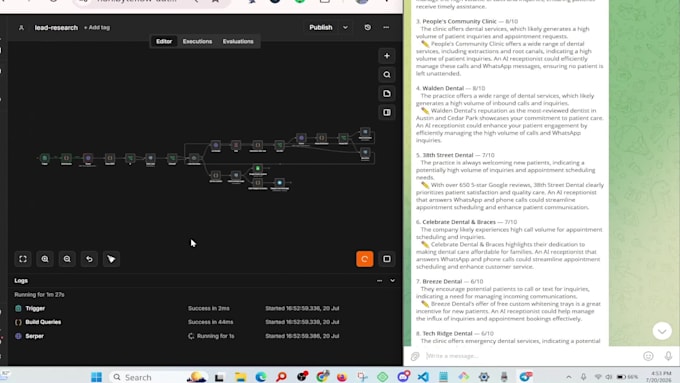Click the 'Celebrate Dental & Braces' heading in Telegram

[459, 222]
